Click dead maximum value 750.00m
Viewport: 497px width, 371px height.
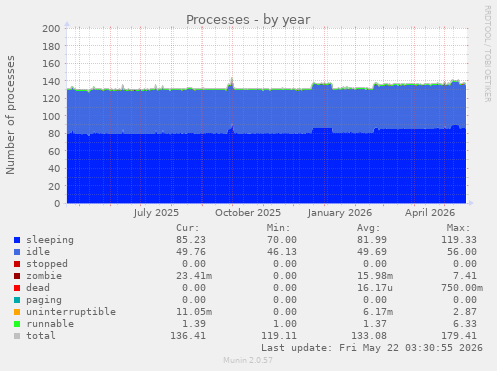tap(462, 288)
